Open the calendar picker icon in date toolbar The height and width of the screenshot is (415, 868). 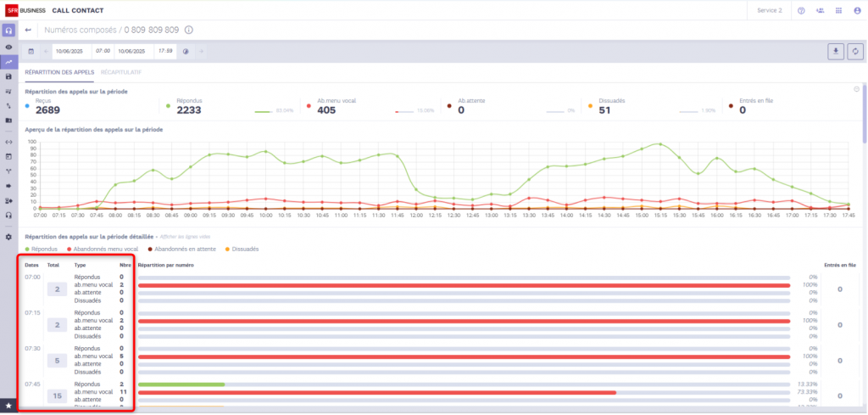coord(31,52)
